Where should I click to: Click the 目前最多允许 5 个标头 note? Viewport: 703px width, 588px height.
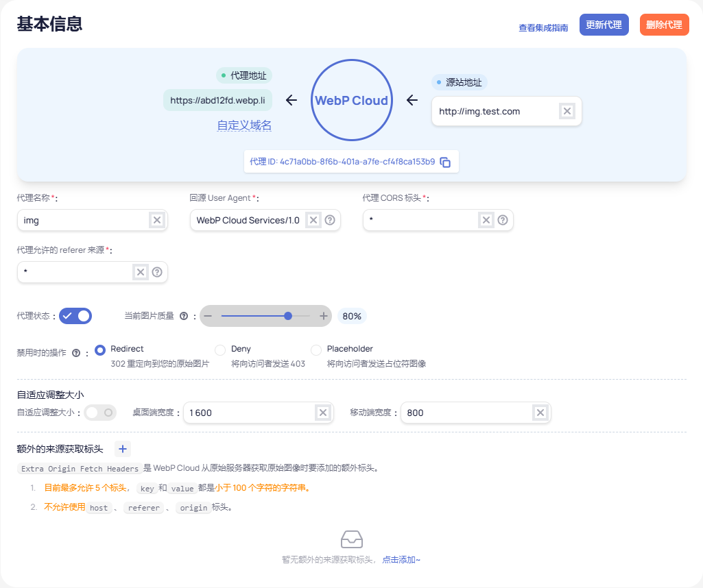click(x=85, y=488)
